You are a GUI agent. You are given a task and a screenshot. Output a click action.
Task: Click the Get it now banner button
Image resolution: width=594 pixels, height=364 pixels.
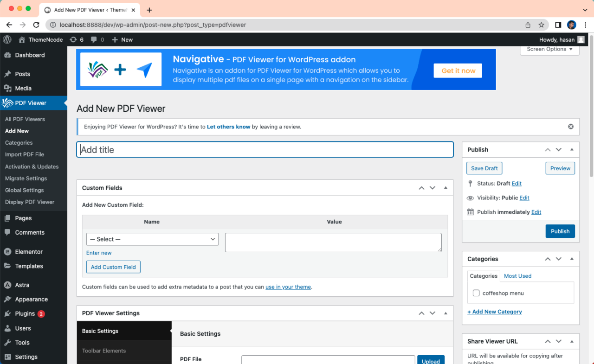[x=458, y=71]
